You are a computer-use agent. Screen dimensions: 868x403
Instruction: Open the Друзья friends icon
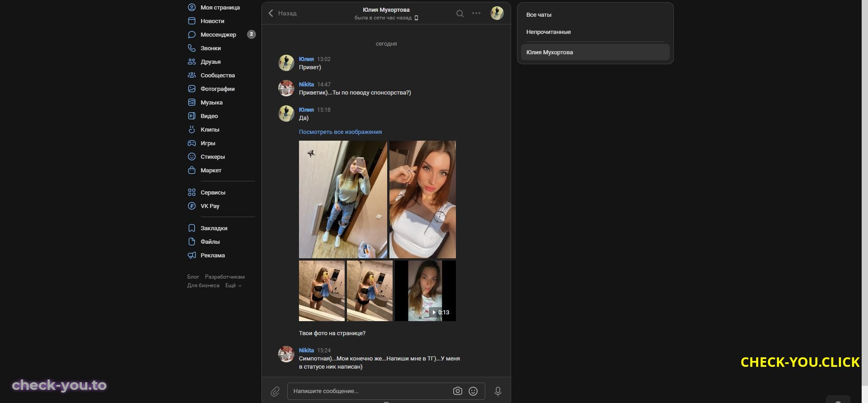[x=192, y=62]
